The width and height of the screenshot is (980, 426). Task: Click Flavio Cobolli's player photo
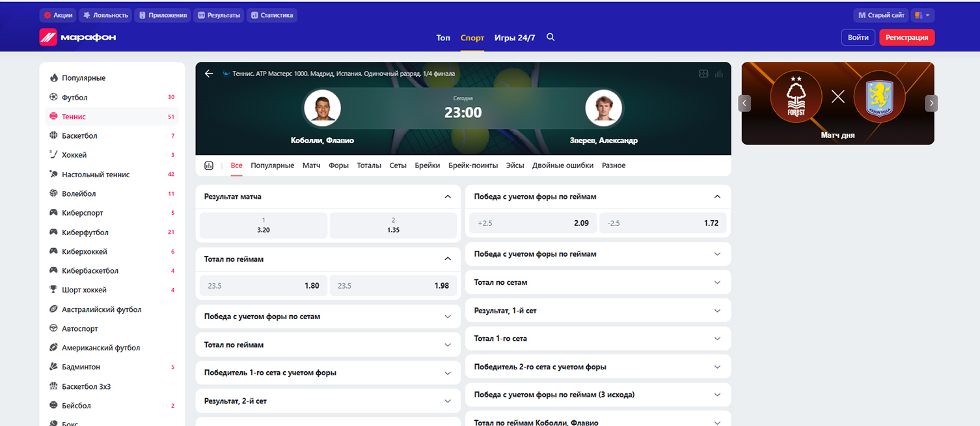(322, 108)
